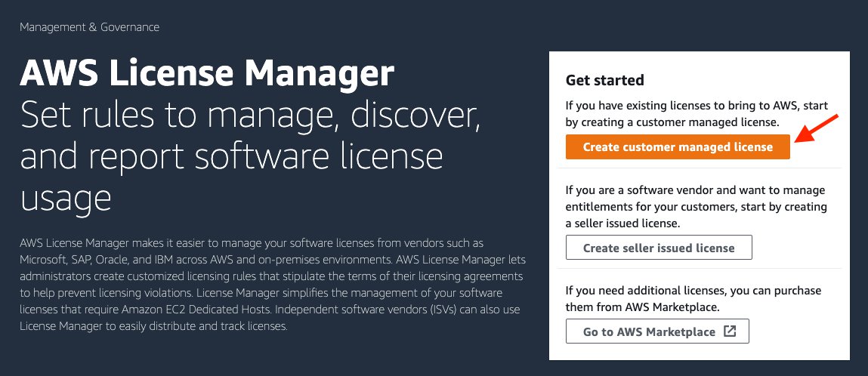The image size is (868, 376).
Task: Click the 'Set rules to manage, discover,' subtitle line
Action: (251, 116)
